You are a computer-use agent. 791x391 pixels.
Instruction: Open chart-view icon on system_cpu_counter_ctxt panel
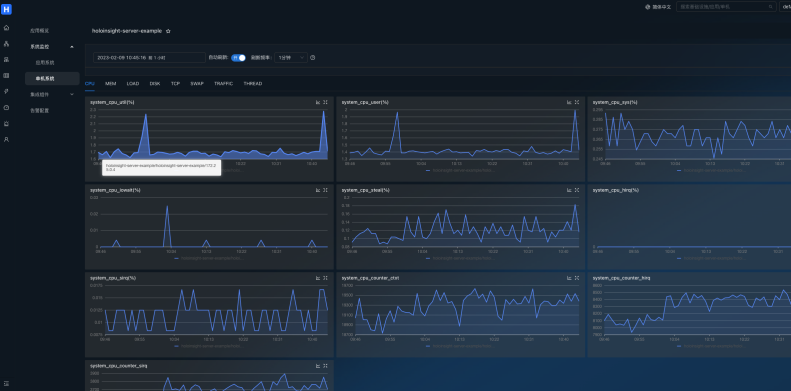click(x=569, y=278)
